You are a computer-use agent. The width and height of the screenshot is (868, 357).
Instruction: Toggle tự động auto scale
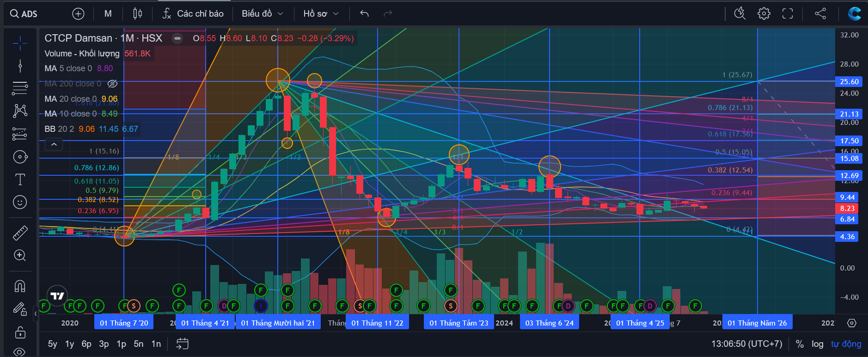coord(846,344)
